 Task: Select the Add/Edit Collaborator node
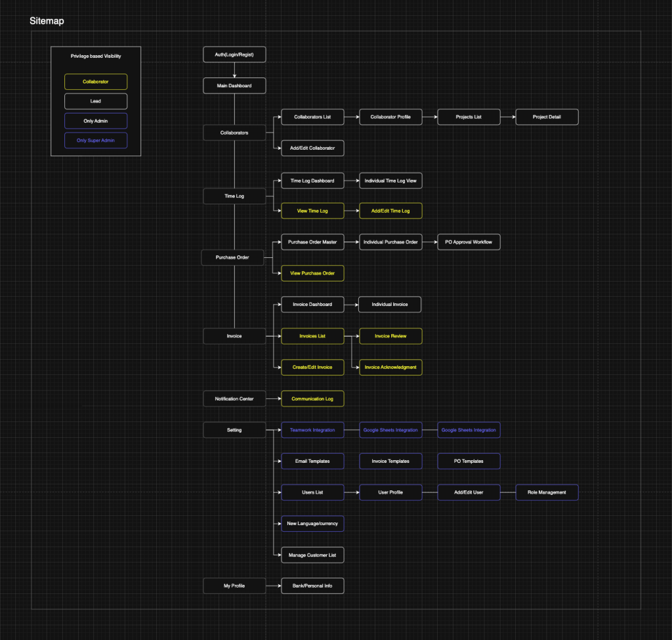tap(312, 148)
